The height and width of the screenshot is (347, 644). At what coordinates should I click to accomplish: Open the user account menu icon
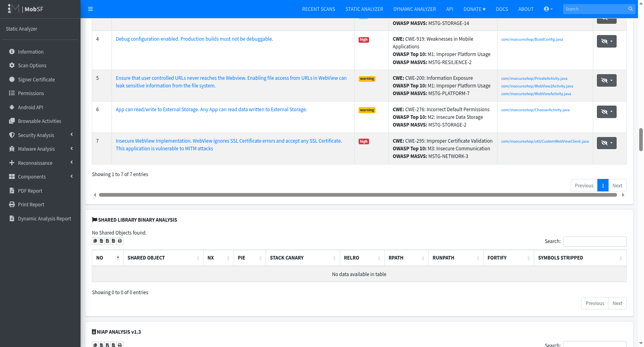point(548,9)
